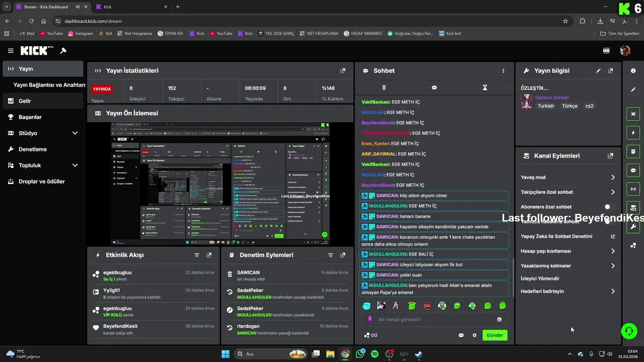Expand the Stüdyo sidebar section
Screen dimensions: 644x362
point(75,133)
